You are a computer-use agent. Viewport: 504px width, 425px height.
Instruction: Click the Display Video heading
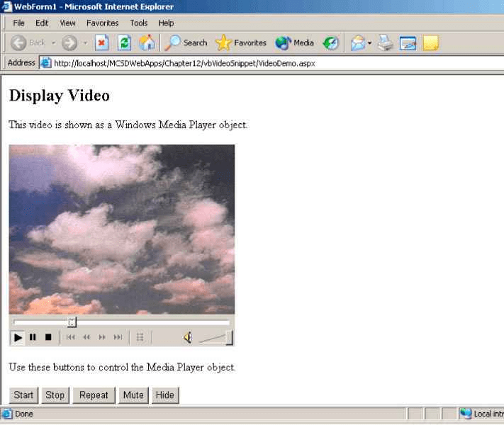(60, 96)
